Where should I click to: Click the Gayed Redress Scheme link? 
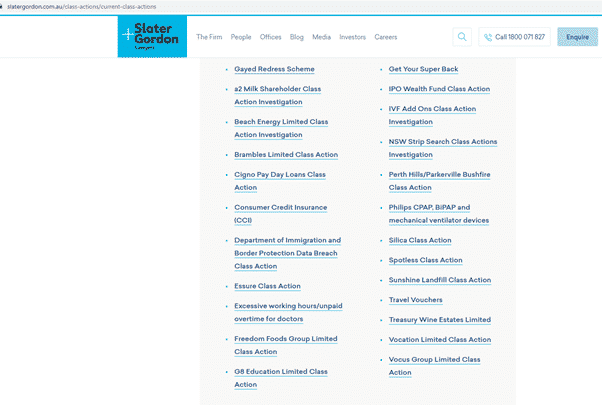pyautogui.click(x=274, y=69)
